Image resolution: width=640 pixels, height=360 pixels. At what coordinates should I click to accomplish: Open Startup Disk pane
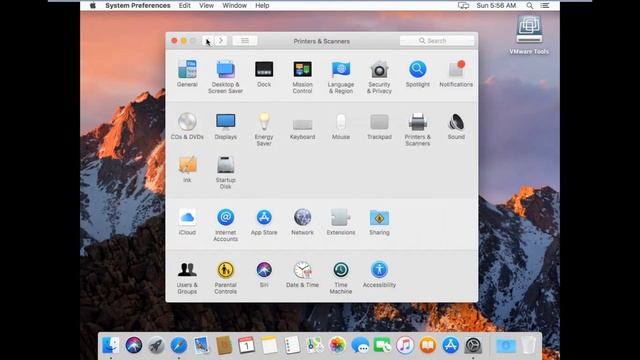[225, 172]
